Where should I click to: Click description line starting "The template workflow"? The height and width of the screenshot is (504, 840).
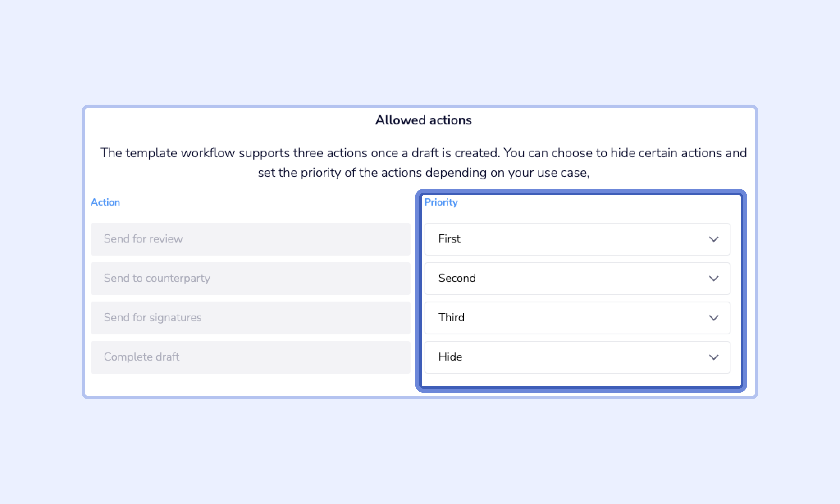click(423, 153)
